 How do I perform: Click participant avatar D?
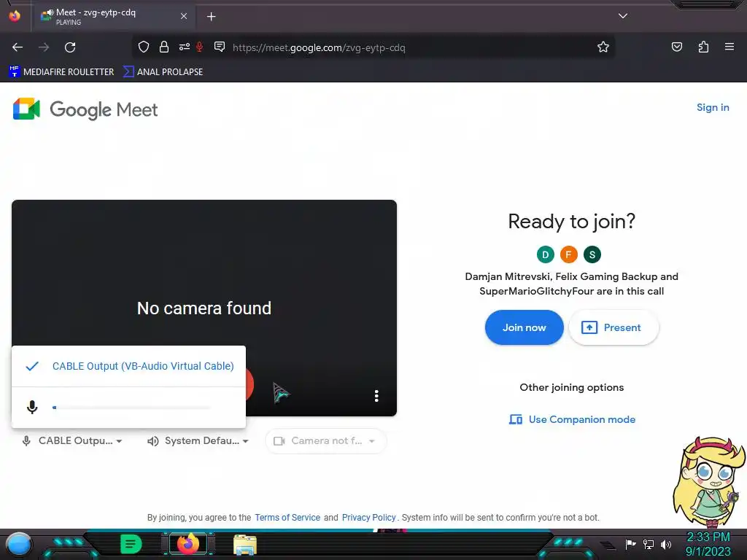point(546,254)
